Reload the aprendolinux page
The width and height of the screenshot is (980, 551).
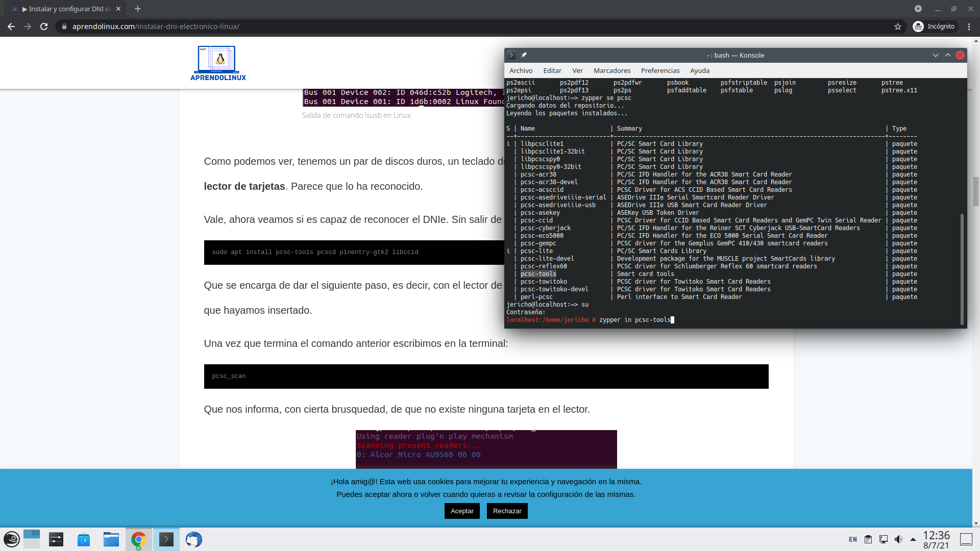tap(44, 27)
